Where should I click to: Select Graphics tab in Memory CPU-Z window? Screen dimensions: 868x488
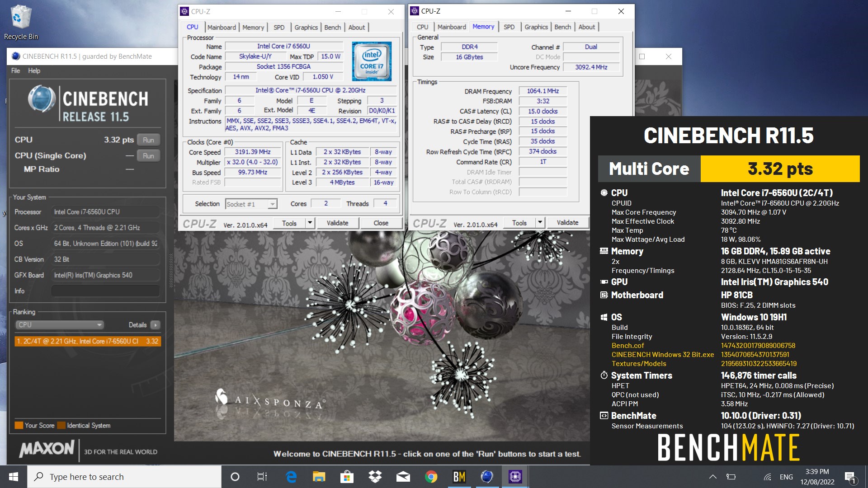536,27
